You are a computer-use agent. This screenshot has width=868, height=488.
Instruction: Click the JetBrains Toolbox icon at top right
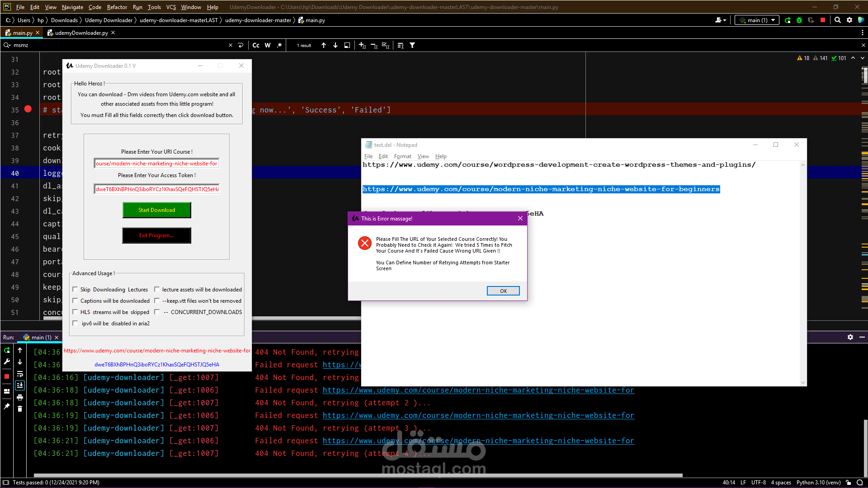click(x=861, y=20)
